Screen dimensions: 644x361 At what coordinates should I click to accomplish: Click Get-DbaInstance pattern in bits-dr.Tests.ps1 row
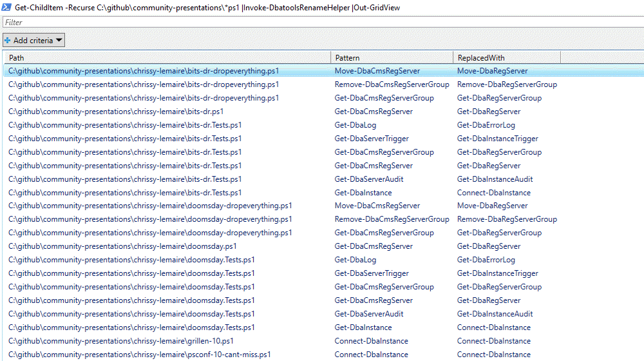click(x=363, y=193)
